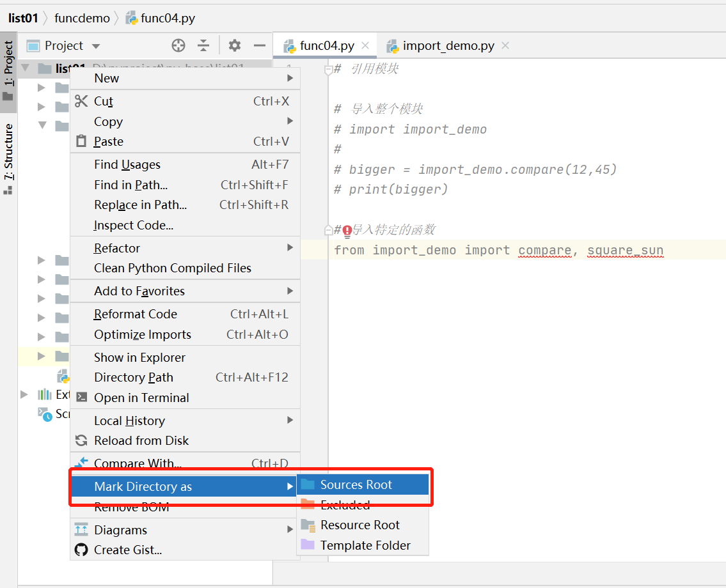Image resolution: width=726 pixels, height=588 pixels.
Task: Hide the Project panel with minus icon
Action: (260, 45)
